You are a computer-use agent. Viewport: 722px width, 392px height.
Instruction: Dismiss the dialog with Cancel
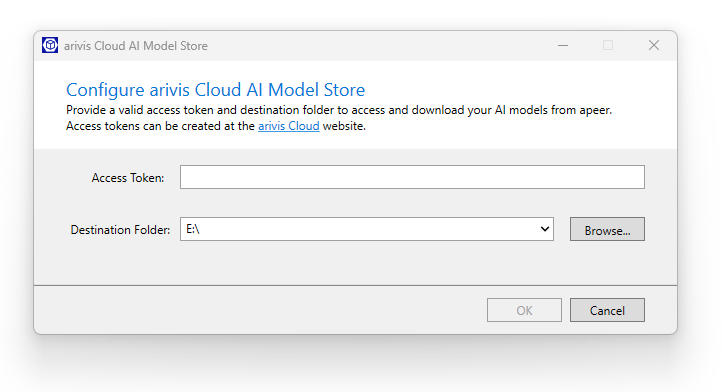pos(607,310)
